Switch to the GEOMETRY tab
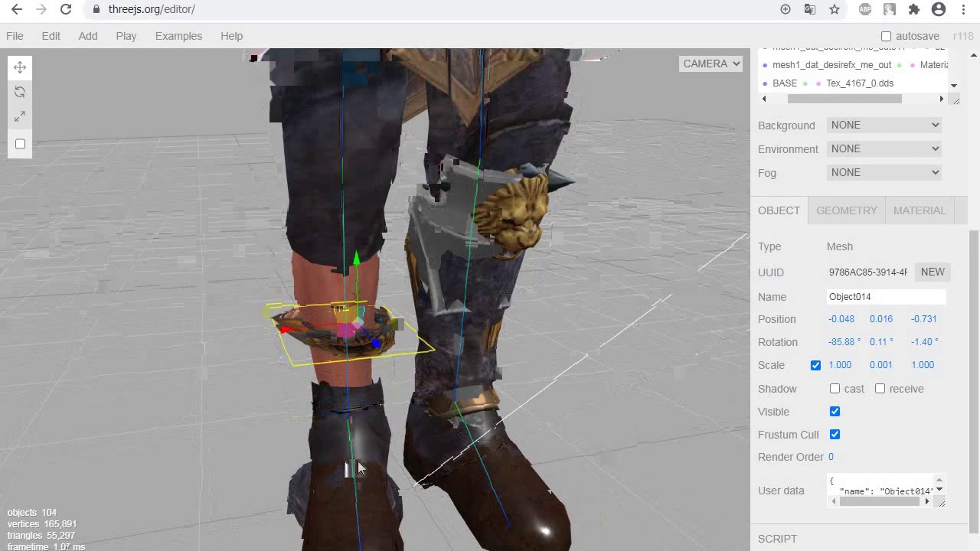Viewport: 980px width, 551px height. coord(847,210)
